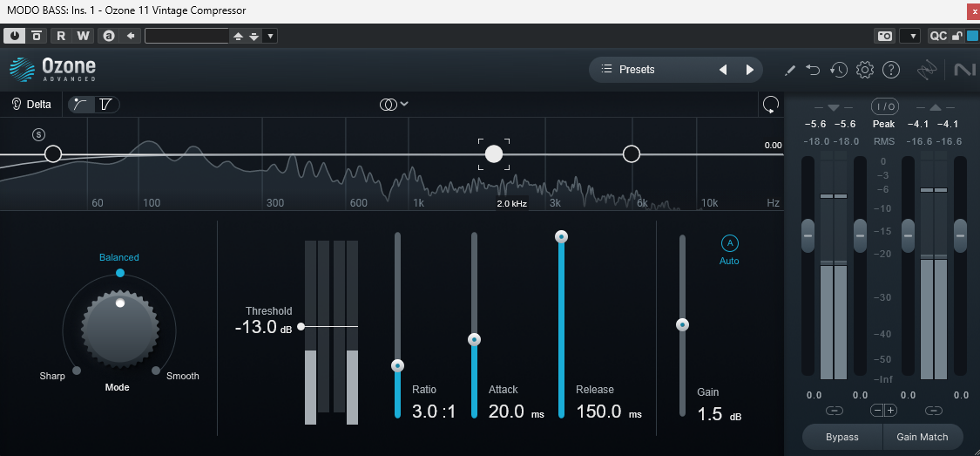Open the help question mark icon
980x456 pixels.
coord(890,70)
